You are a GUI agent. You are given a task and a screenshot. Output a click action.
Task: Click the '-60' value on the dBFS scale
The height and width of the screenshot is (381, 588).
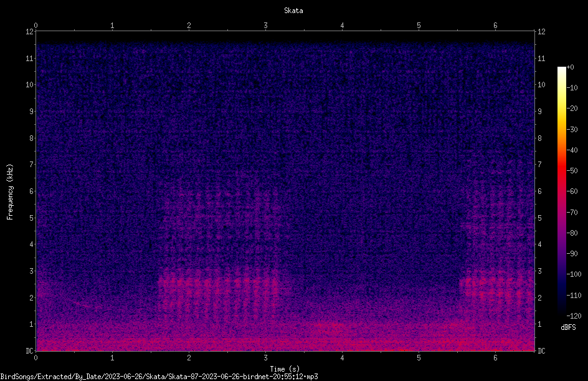572,191
